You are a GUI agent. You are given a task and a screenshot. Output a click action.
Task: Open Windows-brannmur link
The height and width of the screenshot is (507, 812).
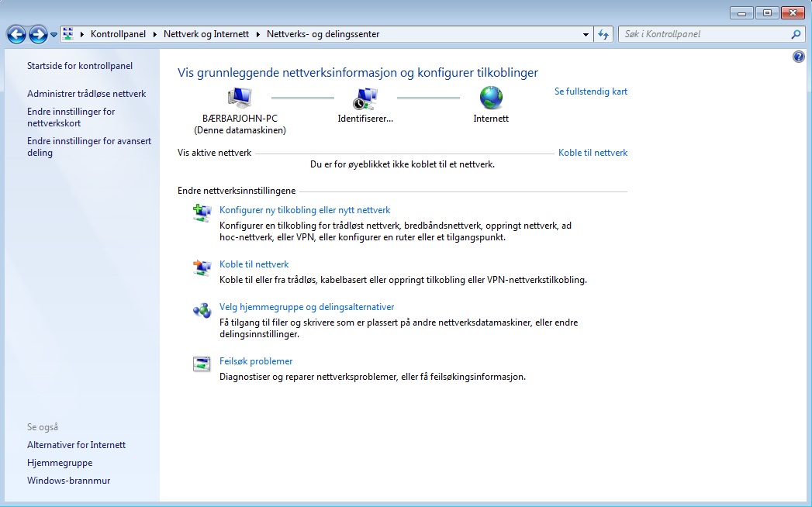(x=68, y=481)
